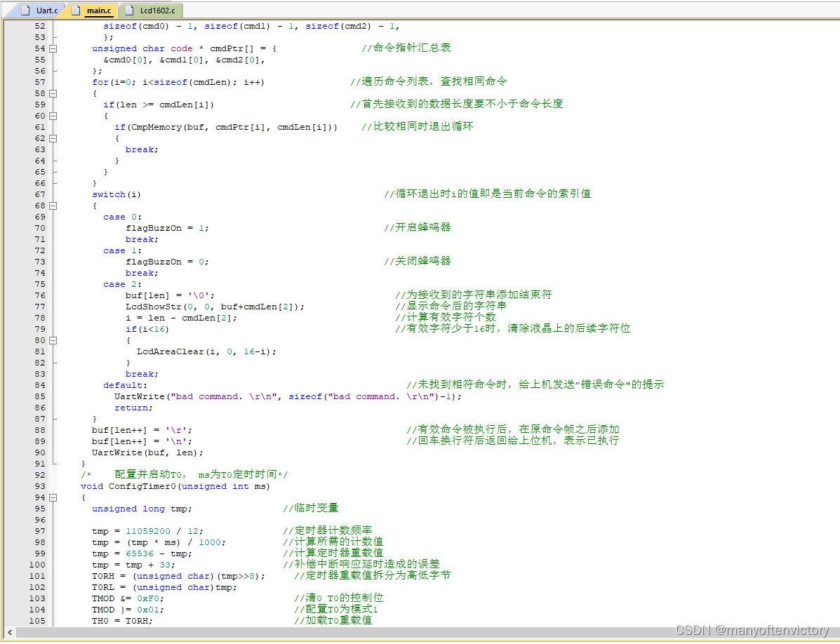Click on 'i = len - cmdLen[2];' line
840x644 pixels.
tap(181, 318)
